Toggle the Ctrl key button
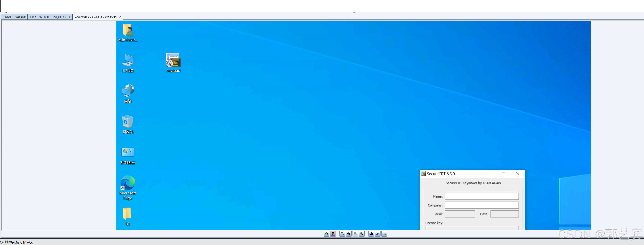Image resolution: width=644 pixels, height=245 pixels. [377, 234]
